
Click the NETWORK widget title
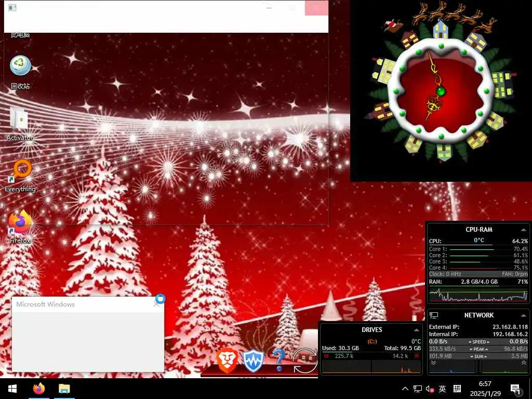478,315
